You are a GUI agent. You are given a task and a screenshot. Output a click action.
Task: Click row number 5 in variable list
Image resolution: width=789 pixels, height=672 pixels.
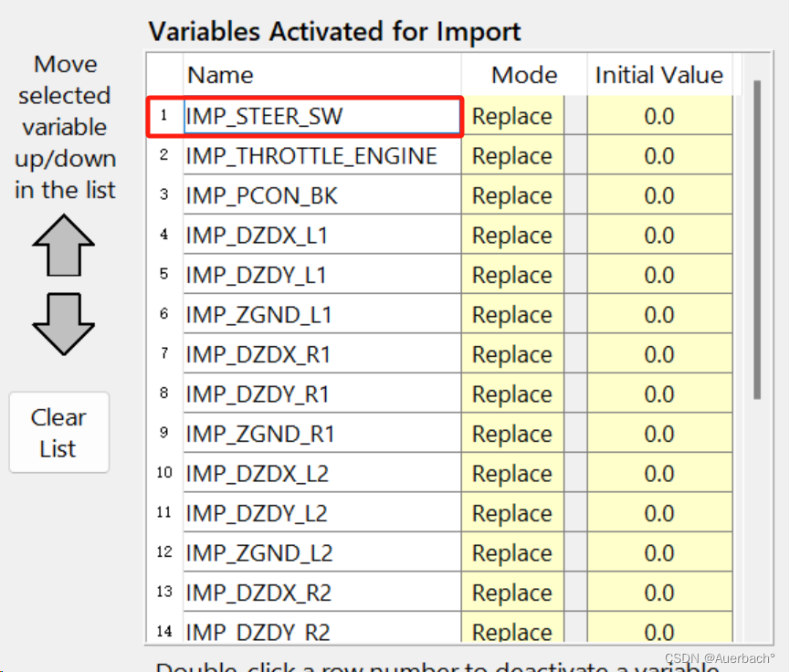[164, 274]
